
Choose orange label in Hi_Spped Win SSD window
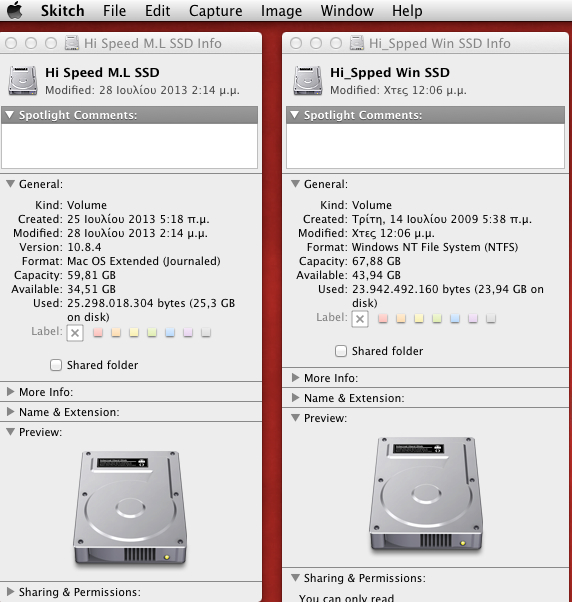pos(401,319)
